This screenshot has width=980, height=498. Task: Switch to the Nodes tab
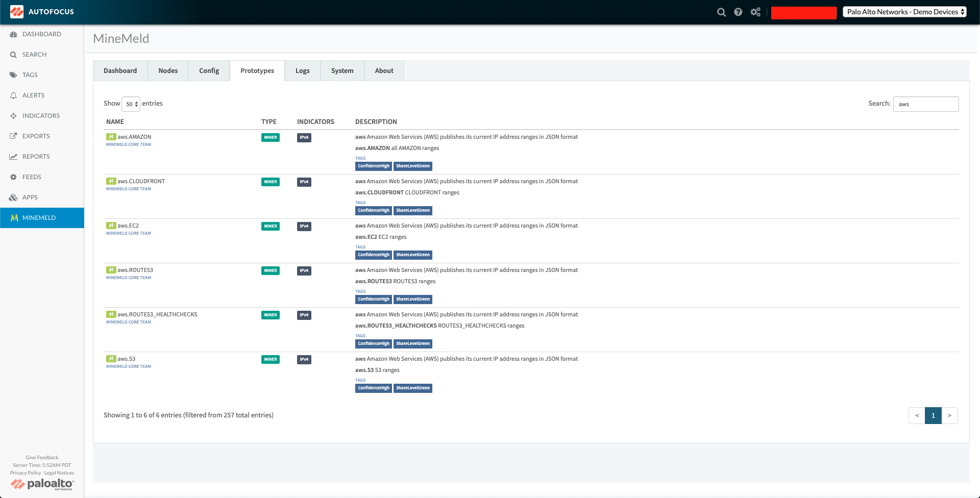click(x=168, y=71)
